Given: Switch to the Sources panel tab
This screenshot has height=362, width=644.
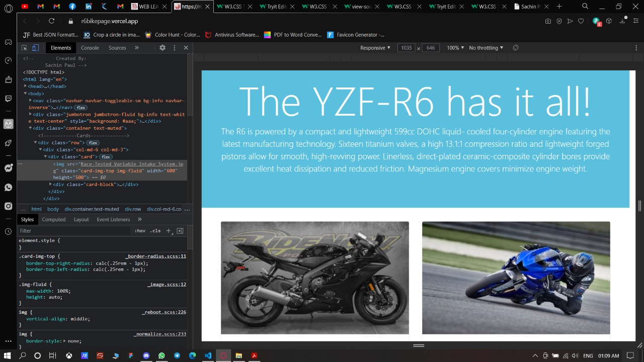Looking at the screenshot, I should click(x=117, y=48).
